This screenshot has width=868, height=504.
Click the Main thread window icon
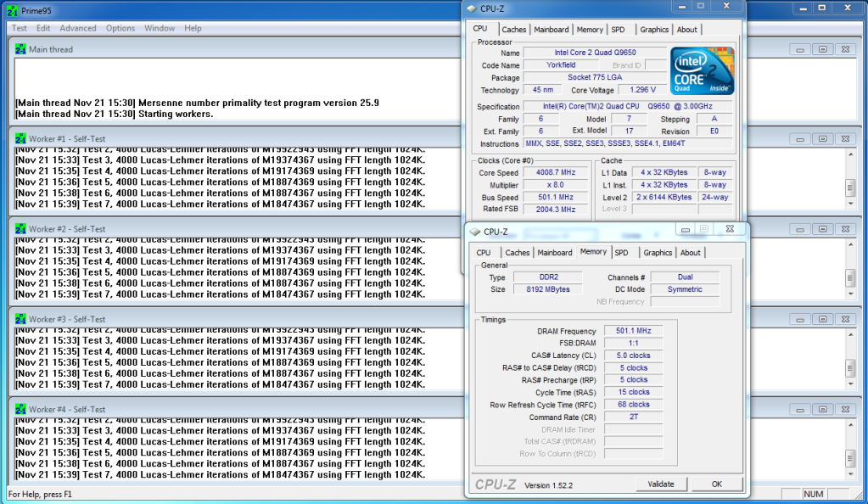[20, 49]
